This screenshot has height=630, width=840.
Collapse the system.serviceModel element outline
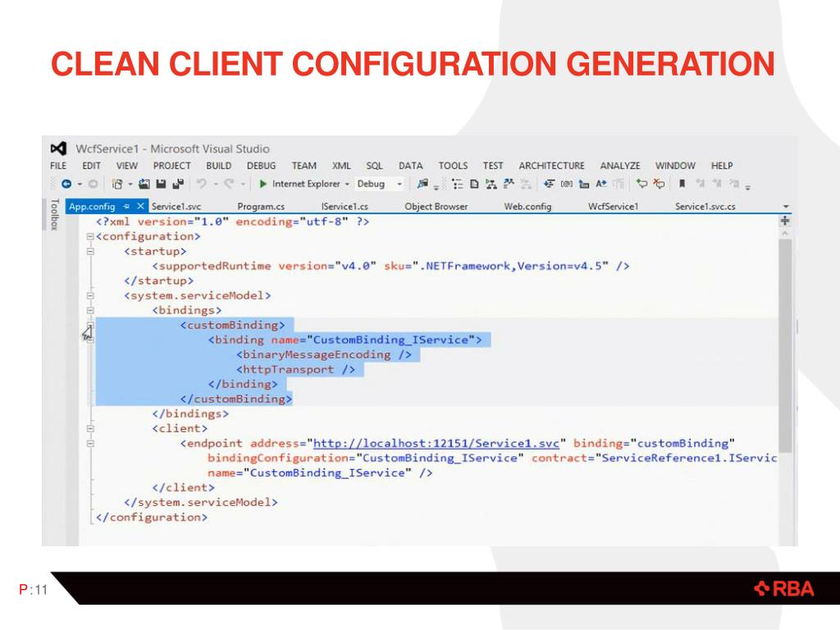pos(90,295)
